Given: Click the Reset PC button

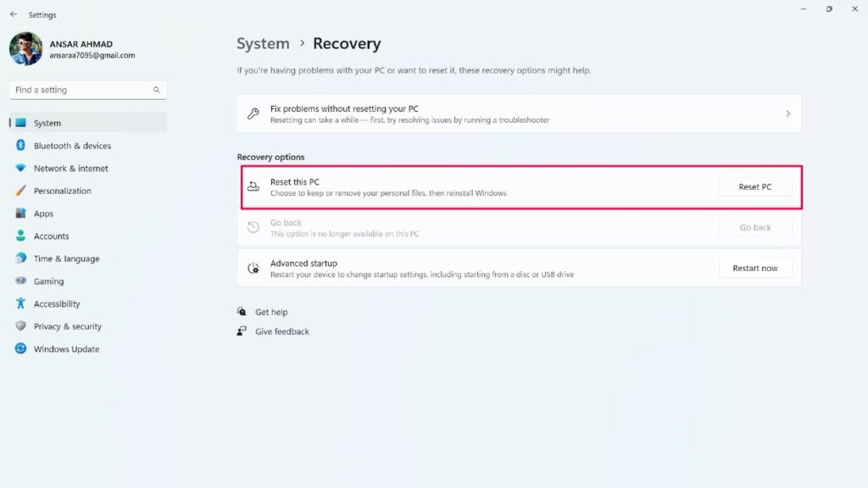Looking at the screenshot, I should [x=755, y=187].
